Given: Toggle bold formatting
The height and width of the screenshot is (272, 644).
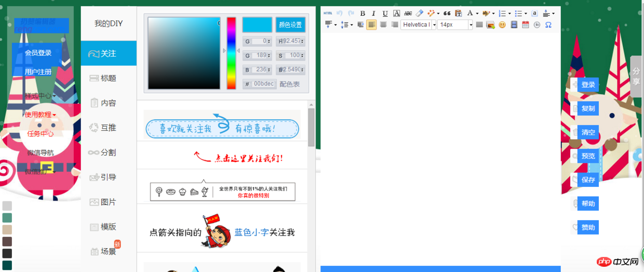Looking at the screenshot, I should click(x=363, y=13).
